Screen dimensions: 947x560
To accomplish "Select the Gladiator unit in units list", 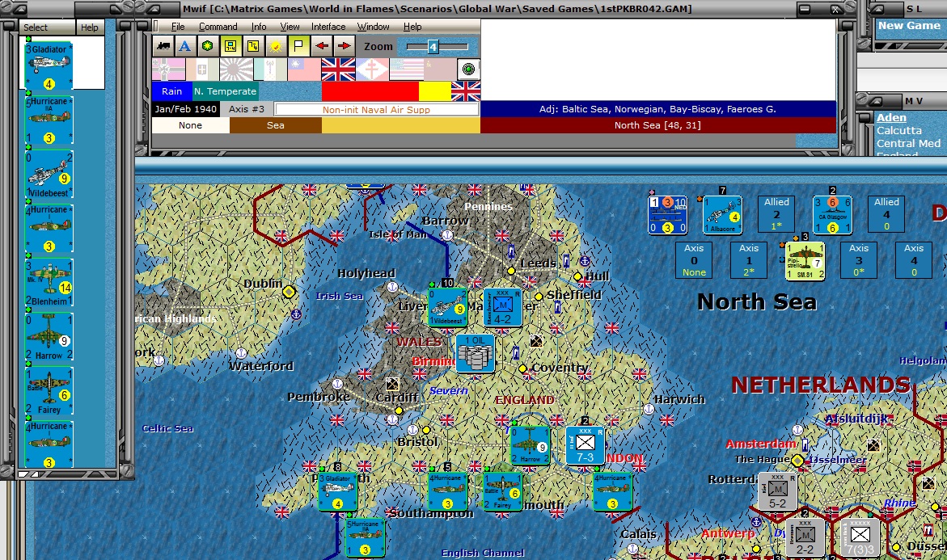I will (x=49, y=65).
